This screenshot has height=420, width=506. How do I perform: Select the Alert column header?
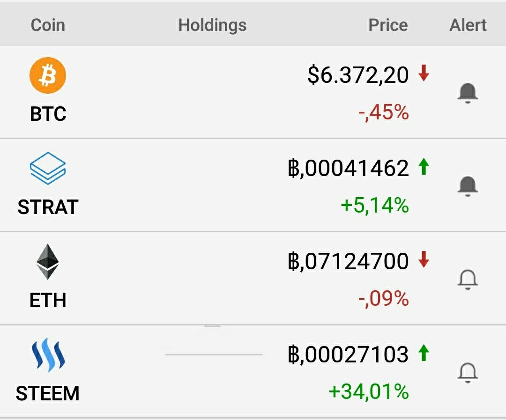pos(468,25)
